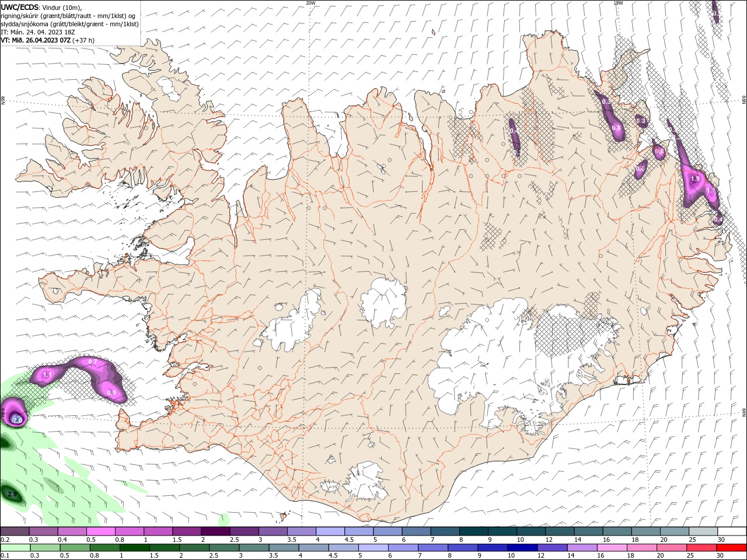Select the white 30 swatch in snow legend
Image resolution: width=747 pixels, height=560 pixels.
point(732,531)
